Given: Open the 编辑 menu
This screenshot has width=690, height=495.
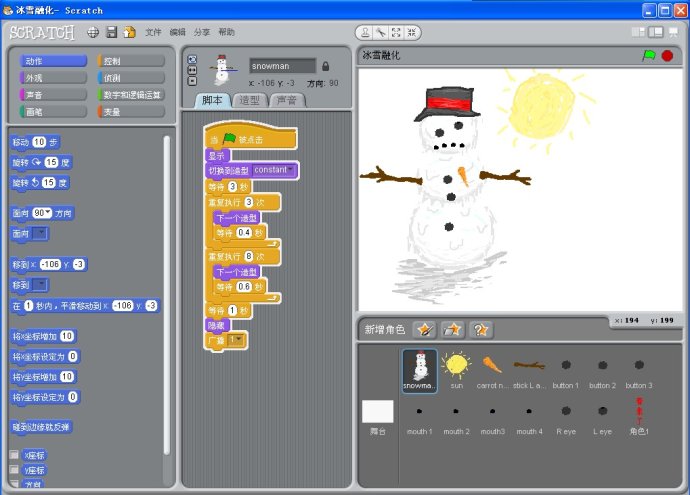Looking at the screenshot, I should tap(177, 32).
